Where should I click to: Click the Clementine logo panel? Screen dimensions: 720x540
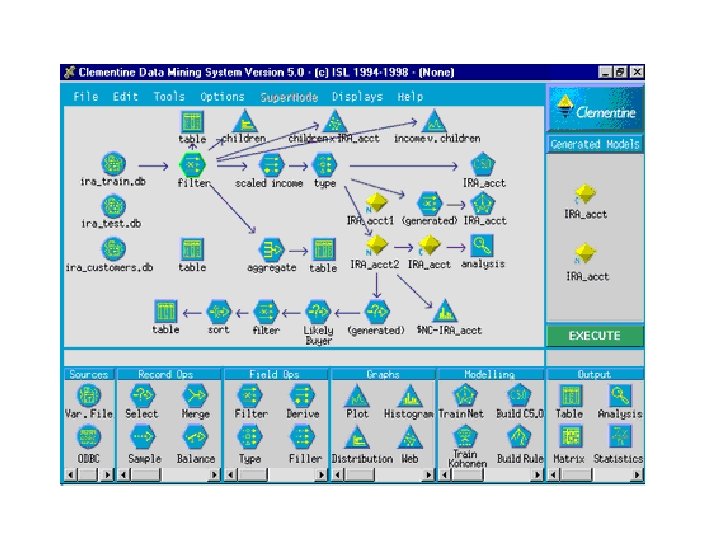coord(595,108)
